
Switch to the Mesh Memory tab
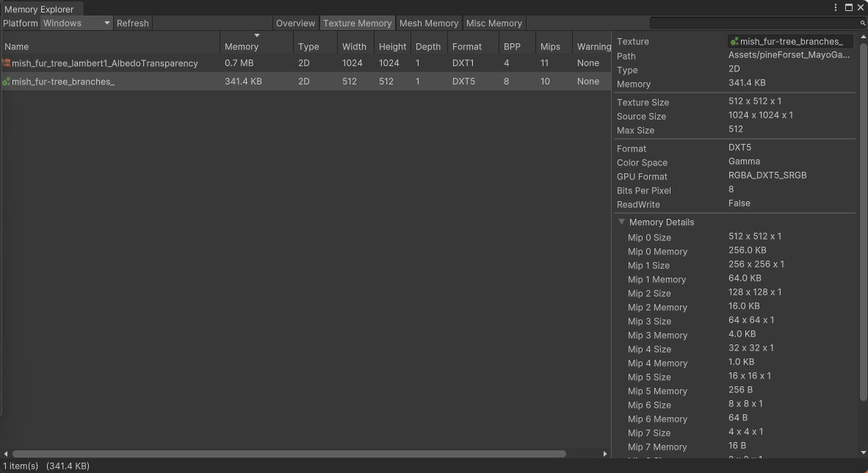429,24
